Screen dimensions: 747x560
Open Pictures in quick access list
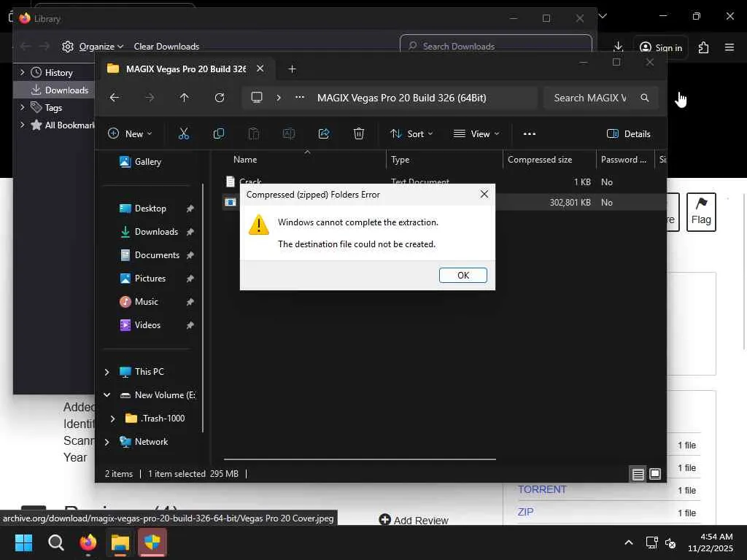click(150, 279)
